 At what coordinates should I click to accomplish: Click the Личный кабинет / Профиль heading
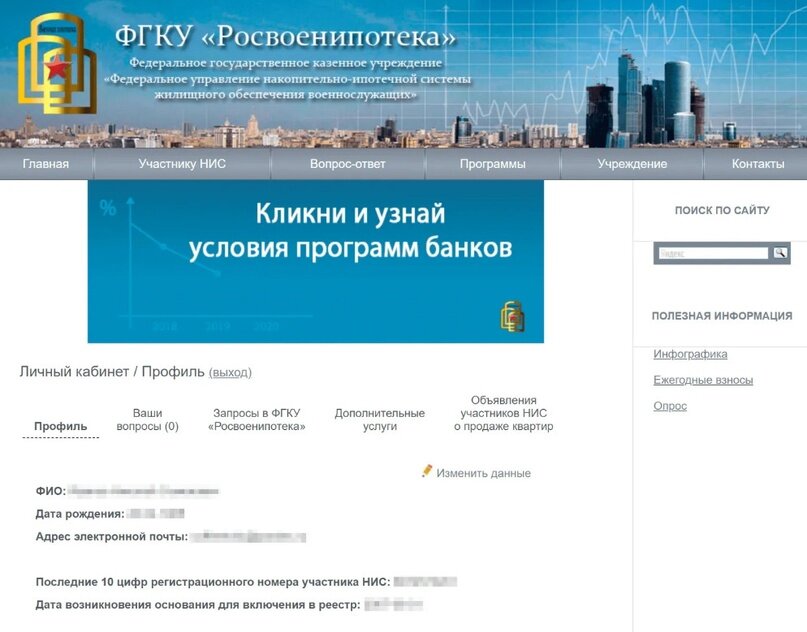(x=112, y=372)
